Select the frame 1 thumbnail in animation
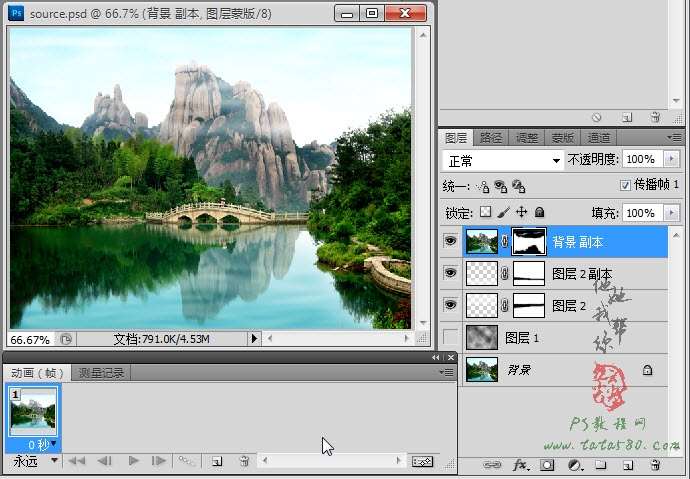 [x=33, y=411]
